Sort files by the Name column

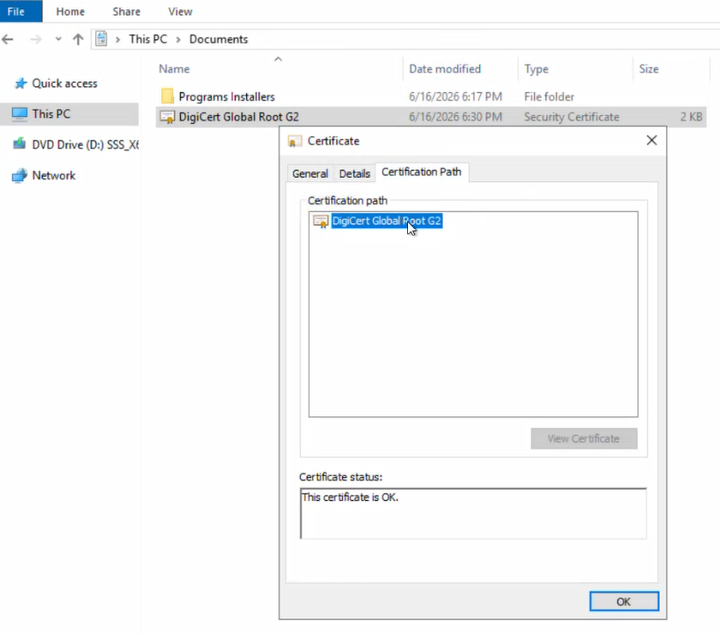(174, 69)
